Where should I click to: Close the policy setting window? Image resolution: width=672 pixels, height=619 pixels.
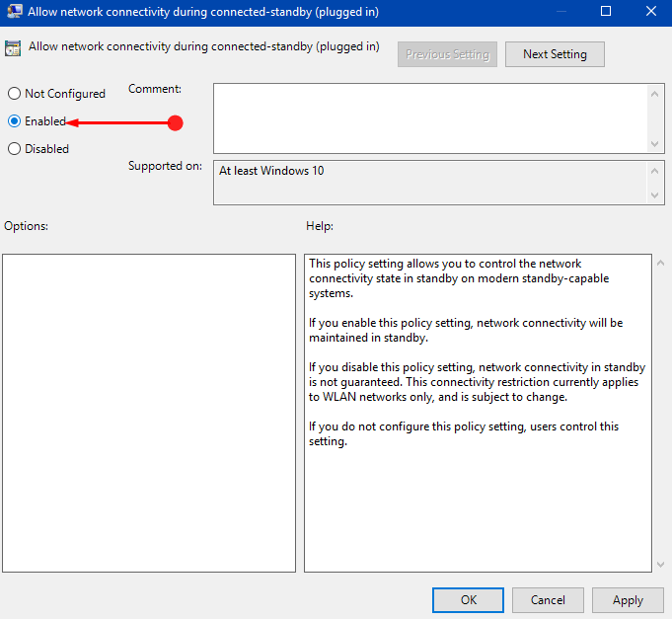(651, 11)
